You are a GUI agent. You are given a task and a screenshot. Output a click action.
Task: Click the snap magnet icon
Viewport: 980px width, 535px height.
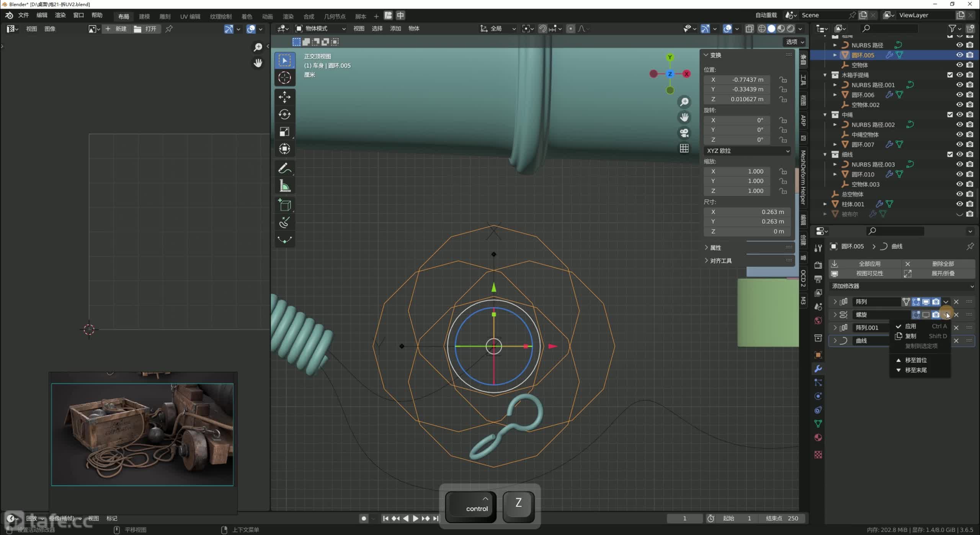point(542,29)
